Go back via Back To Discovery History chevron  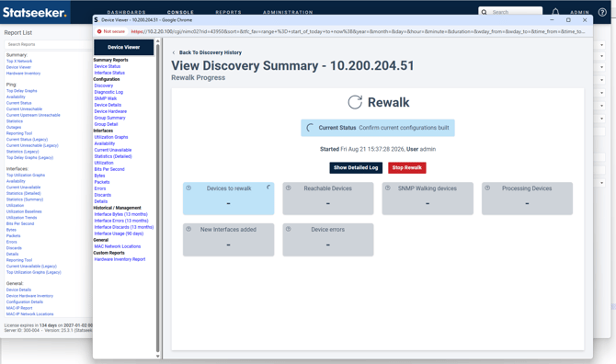click(x=174, y=52)
